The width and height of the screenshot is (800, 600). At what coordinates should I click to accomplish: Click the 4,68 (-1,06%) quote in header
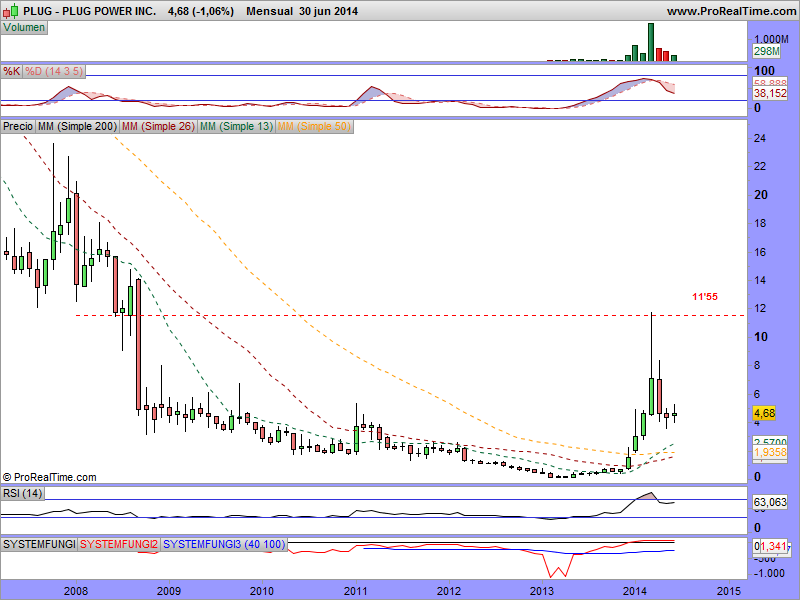201,11
